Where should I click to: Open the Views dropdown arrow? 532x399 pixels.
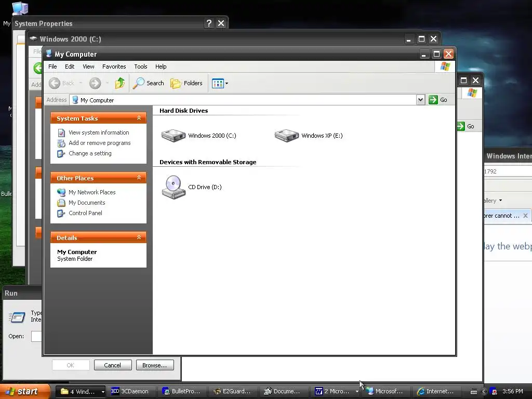(x=227, y=83)
